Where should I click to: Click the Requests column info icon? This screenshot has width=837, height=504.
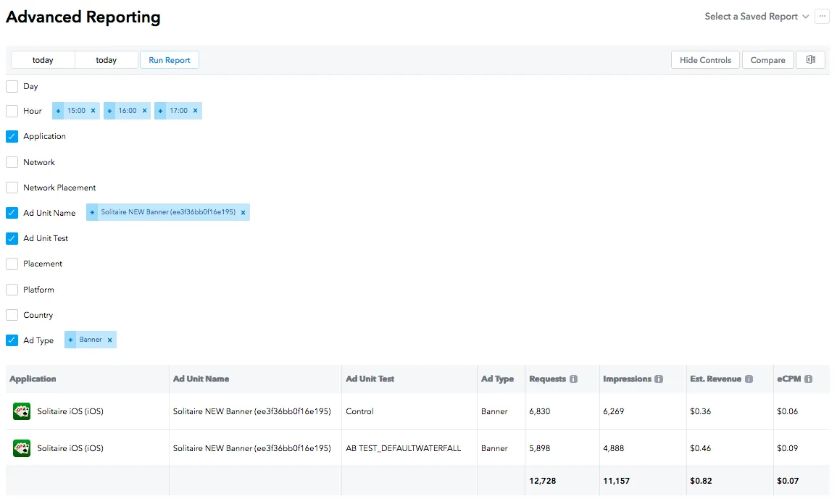pos(573,379)
